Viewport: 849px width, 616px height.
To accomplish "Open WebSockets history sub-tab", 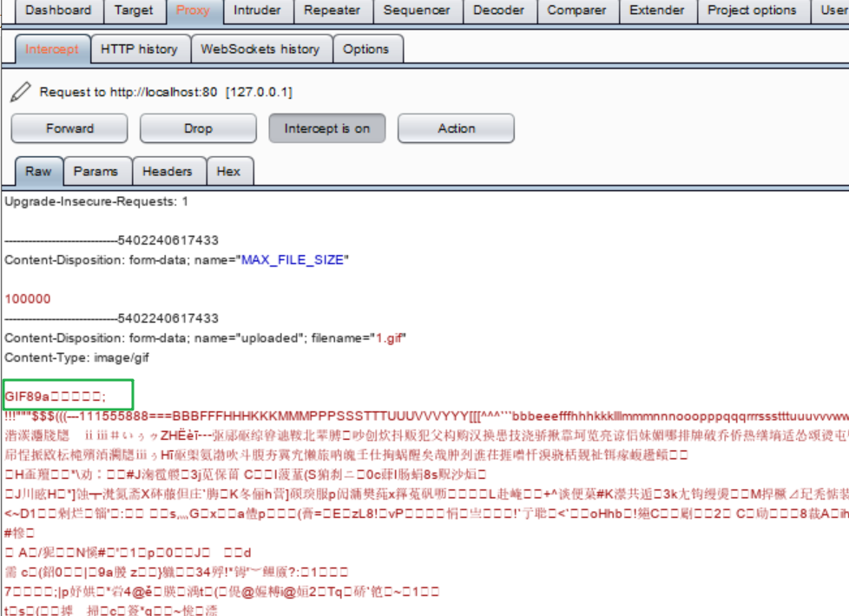I will pyautogui.click(x=260, y=49).
